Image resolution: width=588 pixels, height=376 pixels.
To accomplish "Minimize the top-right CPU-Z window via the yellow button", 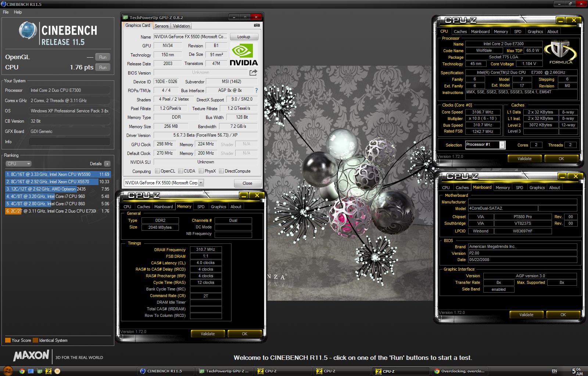I will pos(560,20).
